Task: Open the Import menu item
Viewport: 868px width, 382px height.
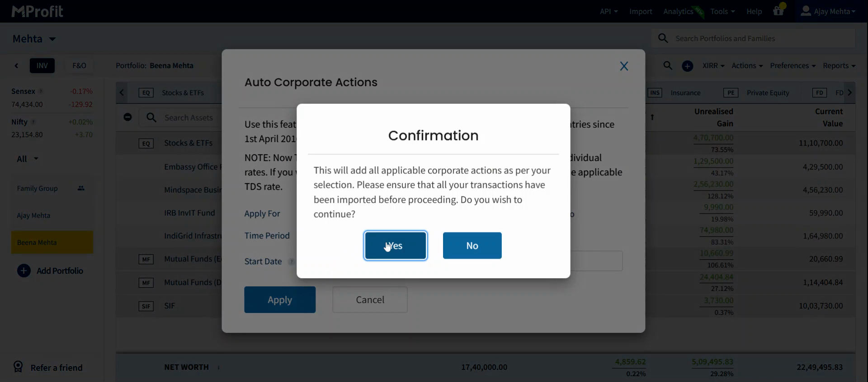Action: coord(641,11)
